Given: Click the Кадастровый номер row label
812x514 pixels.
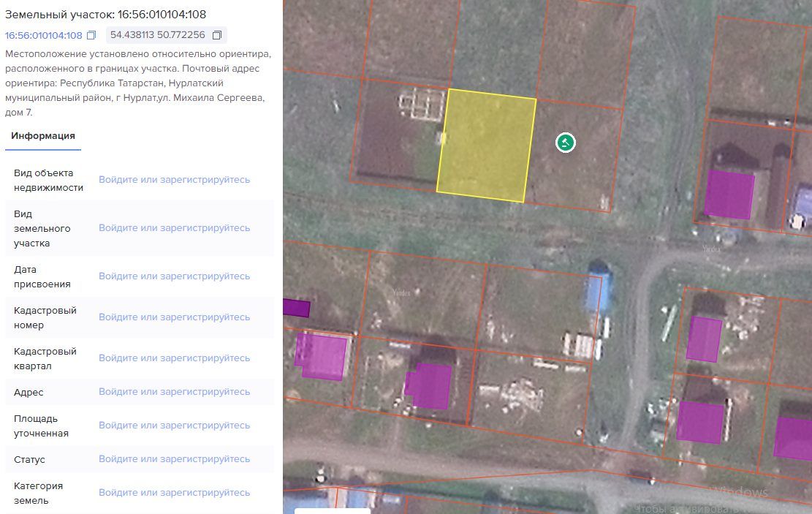Looking at the screenshot, I should point(45,317).
